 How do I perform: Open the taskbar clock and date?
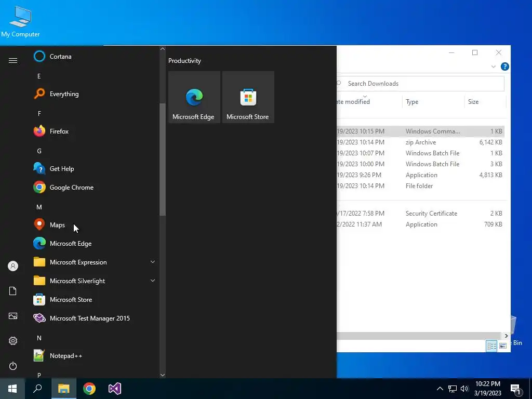coord(487,389)
